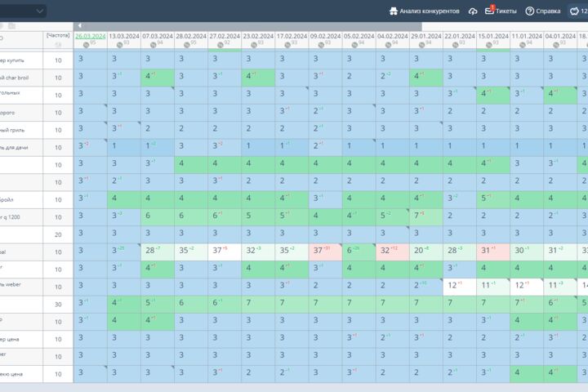Open the tickets envelope icon with notification badge

(490, 10)
